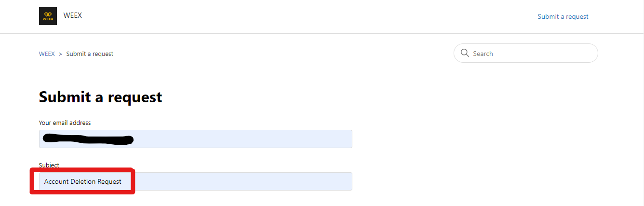Click the WEEX logo icon in header
644x206 pixels.
48,16
